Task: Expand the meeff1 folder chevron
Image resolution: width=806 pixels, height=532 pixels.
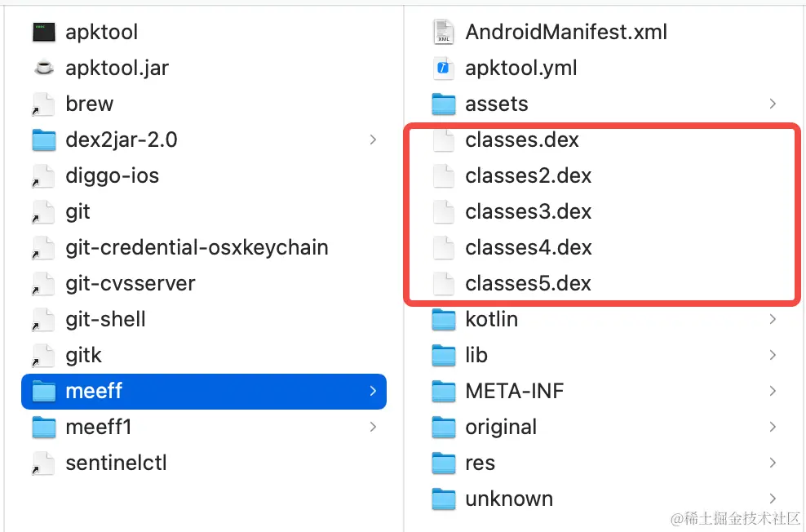Action: [373, 427]
